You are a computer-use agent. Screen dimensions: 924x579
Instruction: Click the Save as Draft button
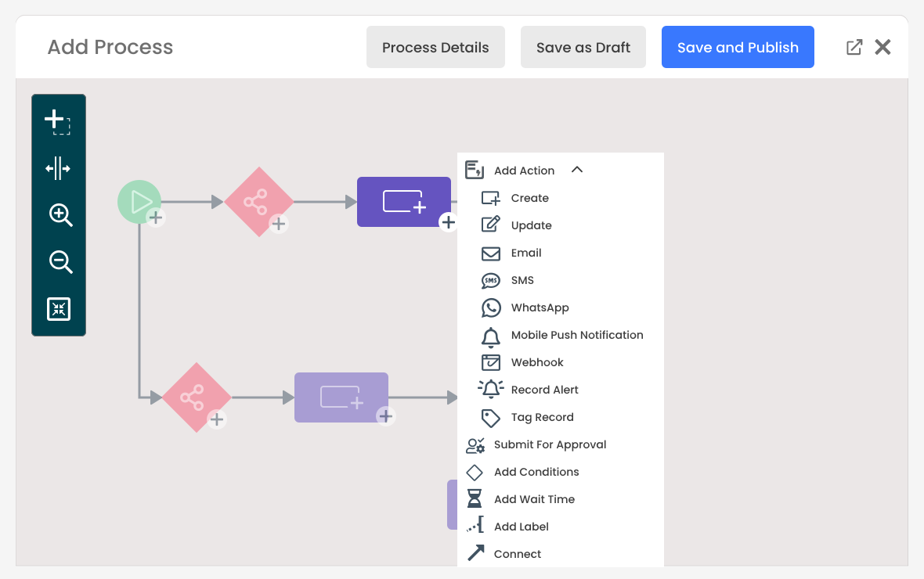pos(583,47)
